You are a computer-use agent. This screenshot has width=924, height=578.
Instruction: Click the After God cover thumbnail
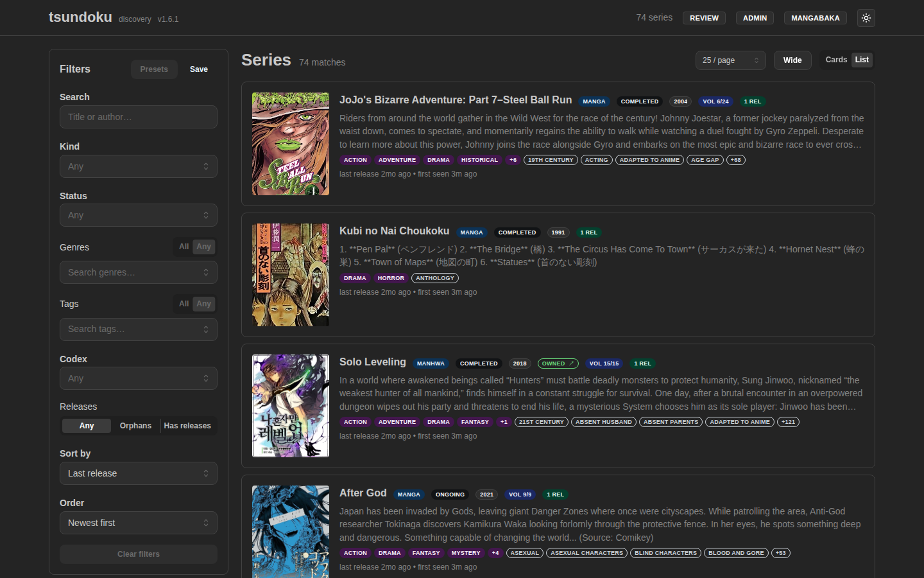pos(291,532)
